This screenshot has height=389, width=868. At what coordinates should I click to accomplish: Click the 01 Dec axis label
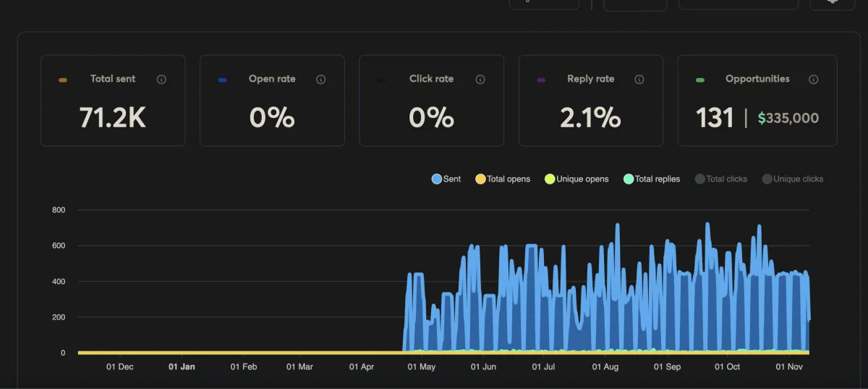(x=120, y=367)
